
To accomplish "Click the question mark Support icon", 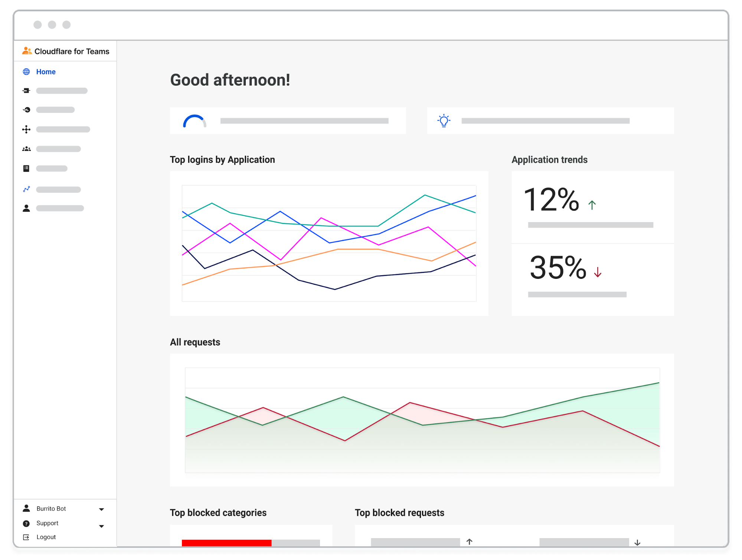I will (26, 524).
